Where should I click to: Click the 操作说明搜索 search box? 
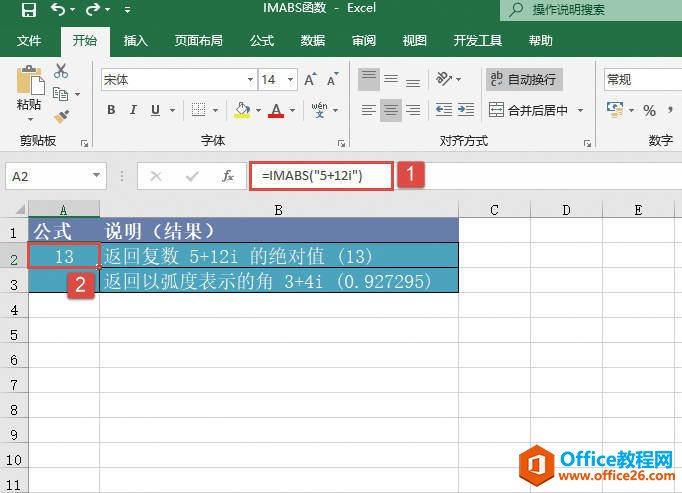tap(591, 10)
